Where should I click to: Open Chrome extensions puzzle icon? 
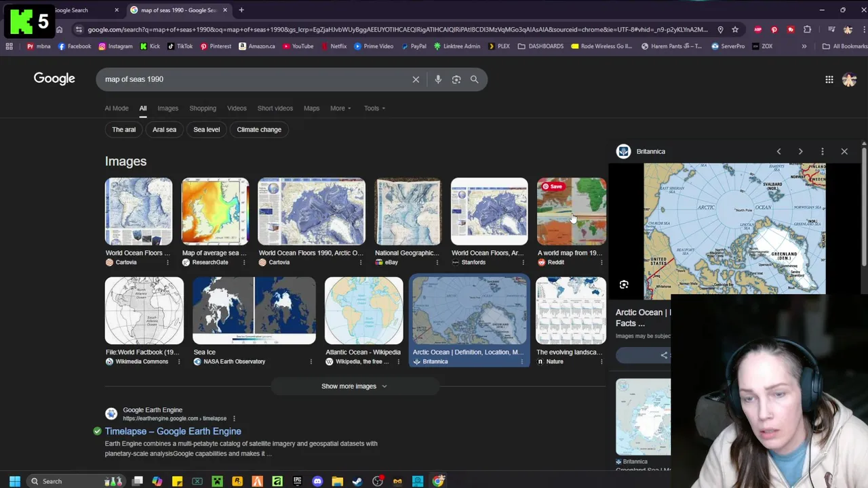(x=807, y=29)
